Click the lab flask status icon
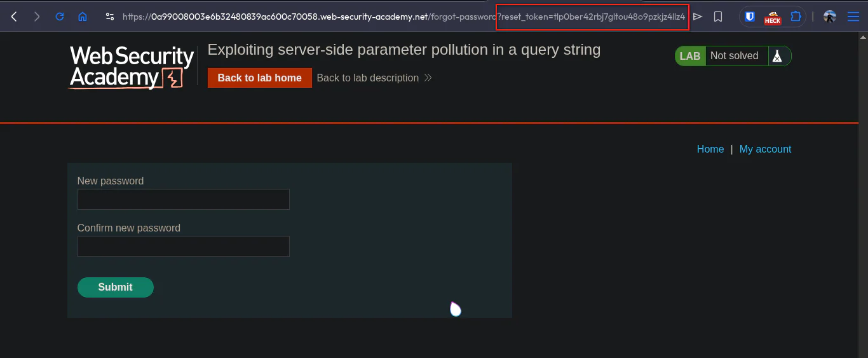Image resolution: width=868 pixels, height=358 pixels. 776,56
